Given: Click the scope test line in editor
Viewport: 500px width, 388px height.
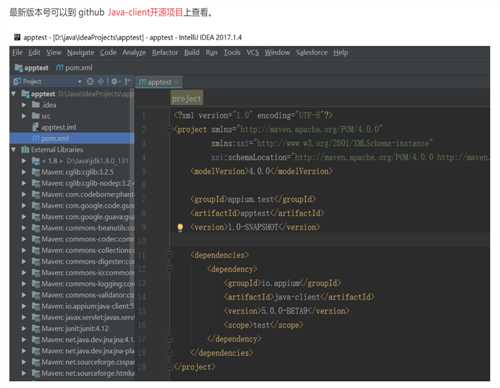Looking at the screenshot, I should coord(264,325).
